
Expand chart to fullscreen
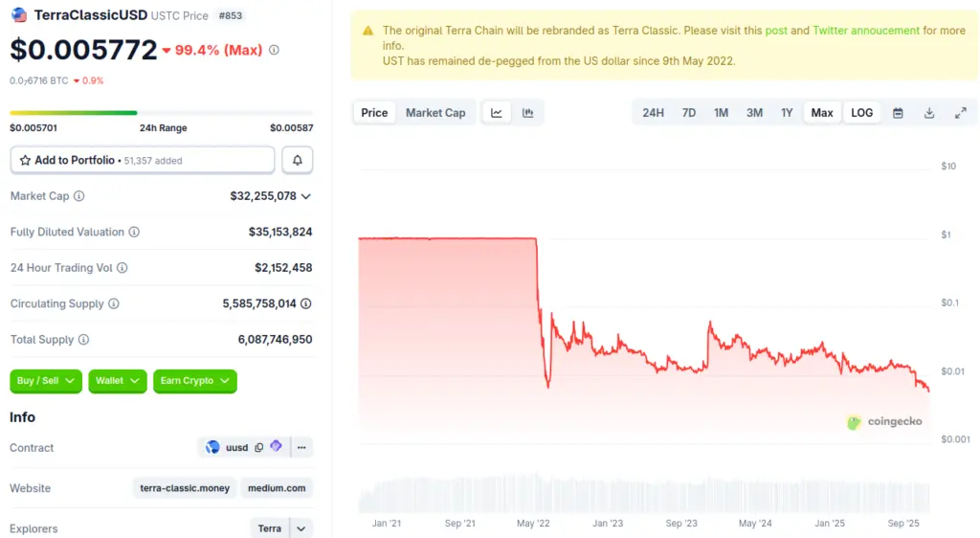coord(961,113)
